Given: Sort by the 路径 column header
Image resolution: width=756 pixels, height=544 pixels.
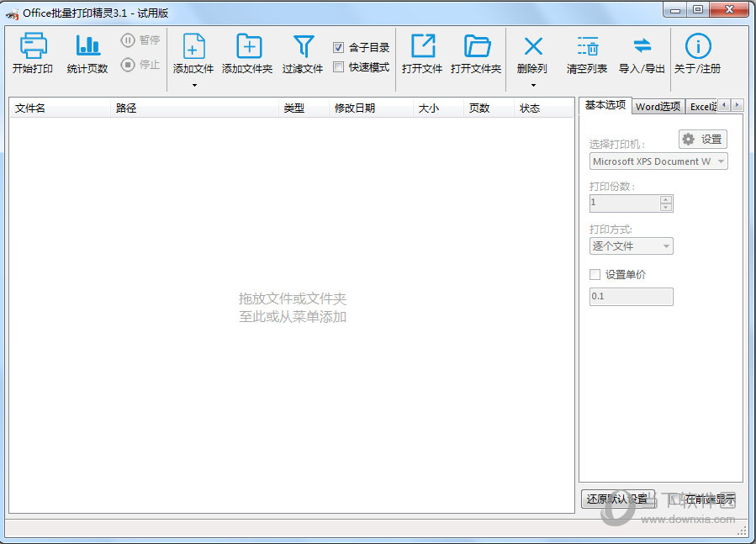Looking at the screenshot, I should pyautogui.click(x=195, y=108).
